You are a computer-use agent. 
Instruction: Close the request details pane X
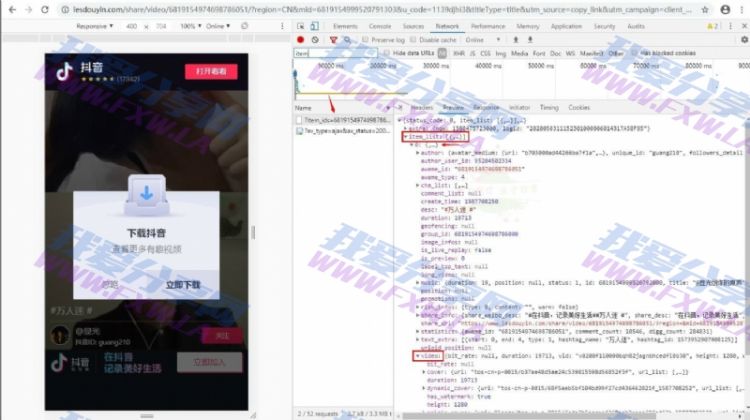point(400,108)
